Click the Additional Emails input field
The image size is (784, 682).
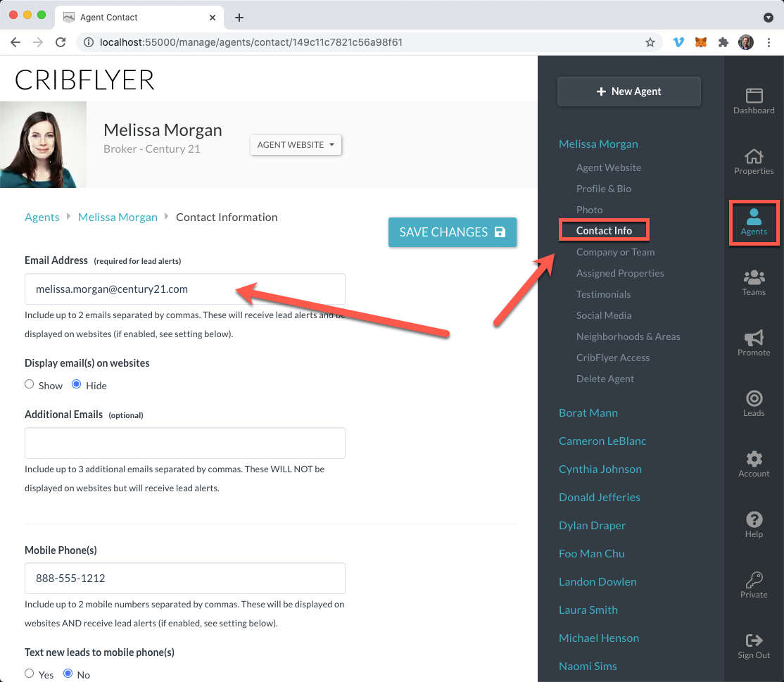184,443
